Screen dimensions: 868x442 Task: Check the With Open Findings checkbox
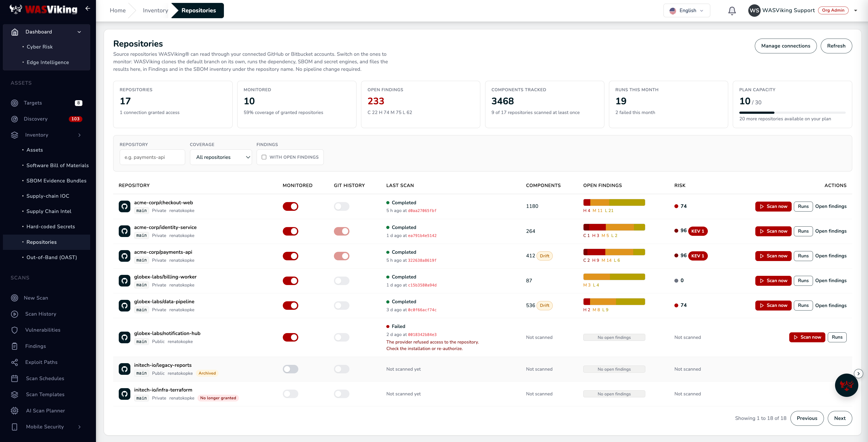(x=264, y=157)
